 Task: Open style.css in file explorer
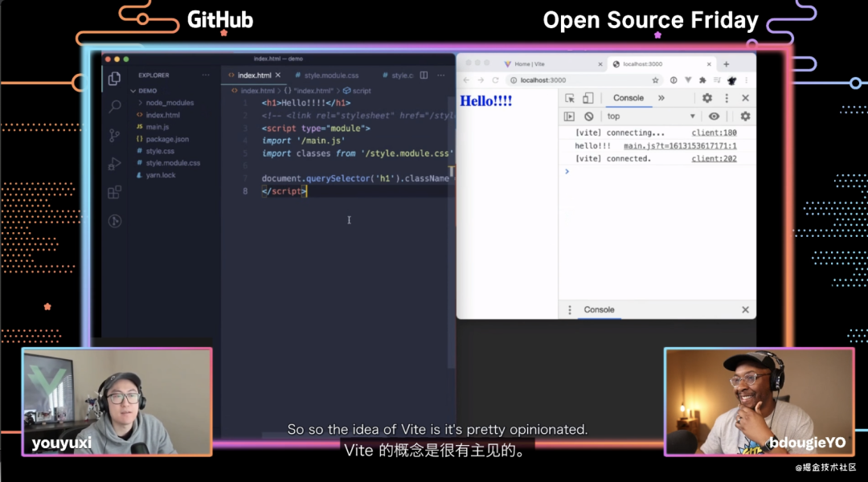160,151
